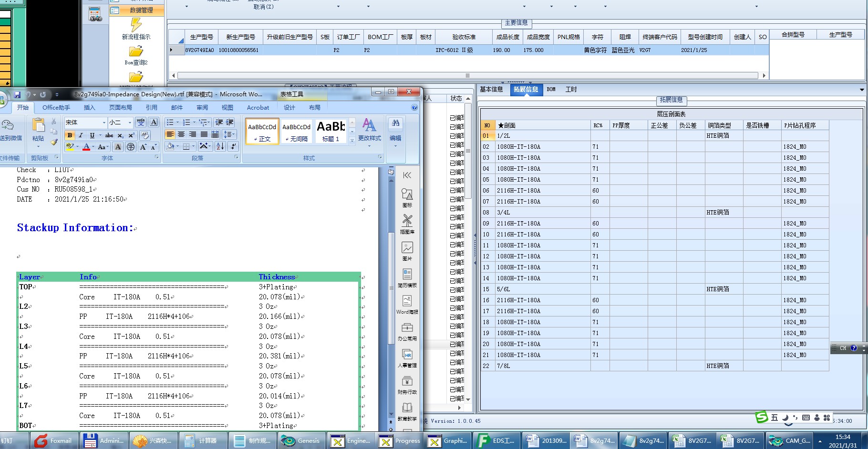Switch to the 页面布局 ribbon tab
The image size is (868, 449).
(120, 108)
